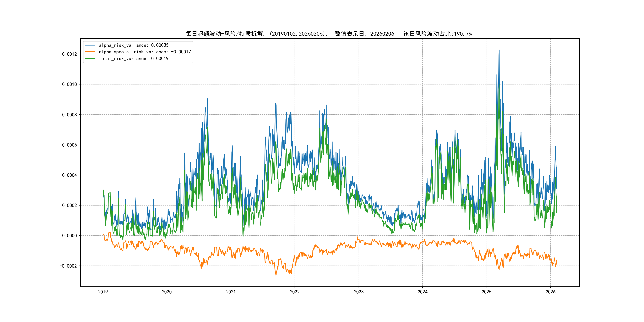Click the 2026 x-axis tick label
The height and width of the screenshot is (322, 644).
click(551, 292)
